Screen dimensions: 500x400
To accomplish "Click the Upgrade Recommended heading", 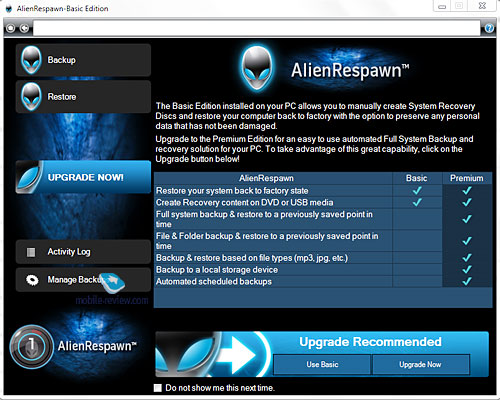I will 370,342.
